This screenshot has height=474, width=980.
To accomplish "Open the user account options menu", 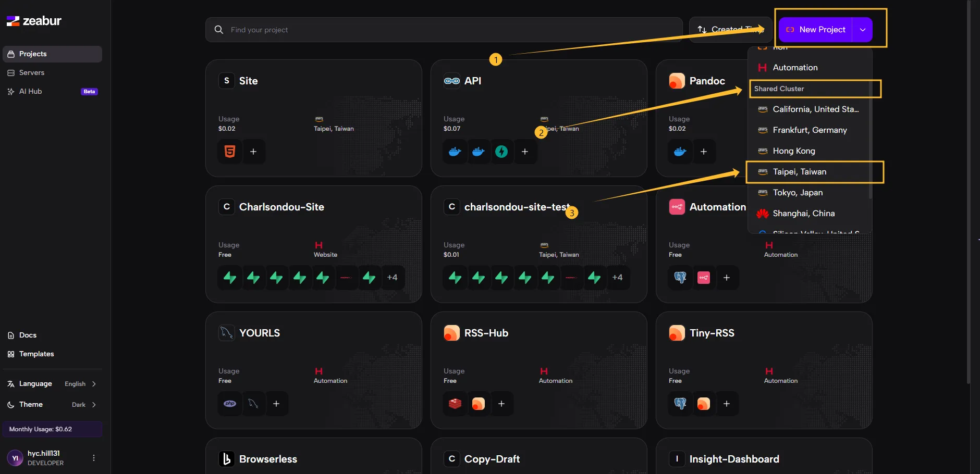I will click(x=94, y=458).
